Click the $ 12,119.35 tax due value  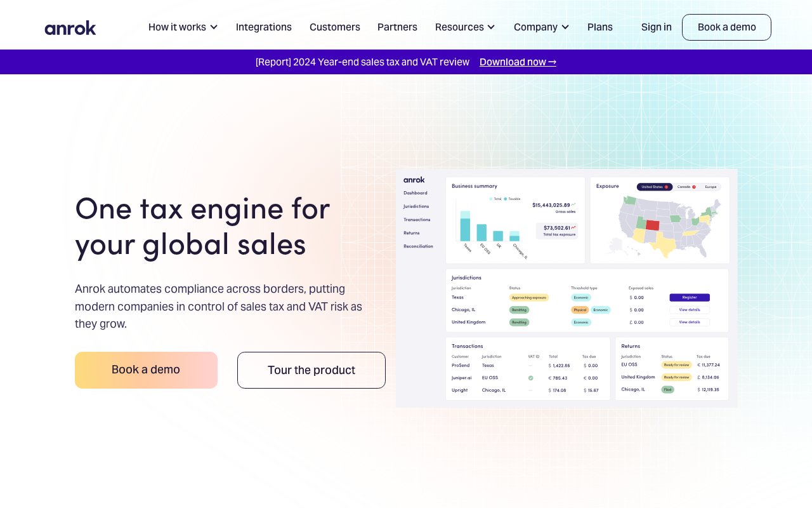coord(708,390)
